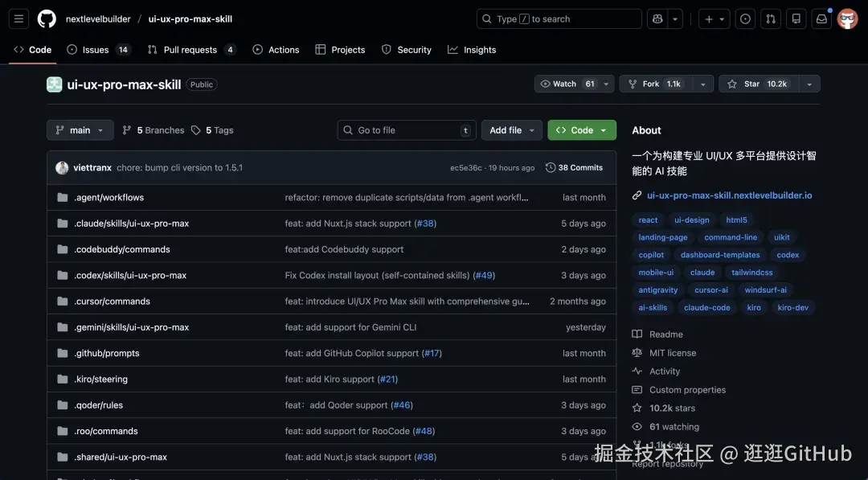Click the tailwindcss topic tag
Viewport: 868px width, 480px height.
pos(751,273)
